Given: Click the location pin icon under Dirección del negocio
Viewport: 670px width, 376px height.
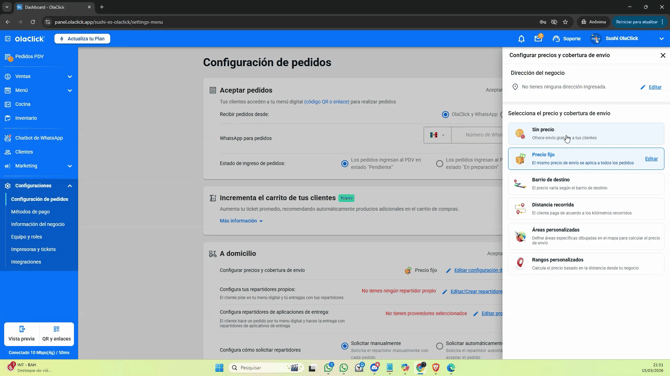Looking at the screenshot, I should [x=515, y=87].
